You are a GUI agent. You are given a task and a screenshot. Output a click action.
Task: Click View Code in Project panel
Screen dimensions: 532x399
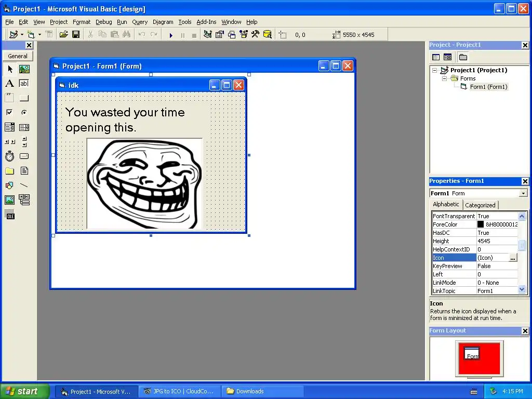[x=436, y=57]
